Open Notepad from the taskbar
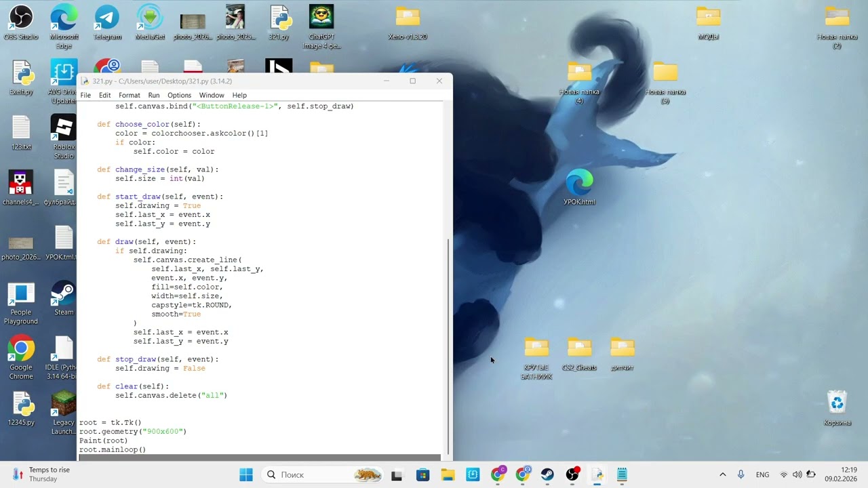This screenshot has width=868, height=488. pos(622,475)
